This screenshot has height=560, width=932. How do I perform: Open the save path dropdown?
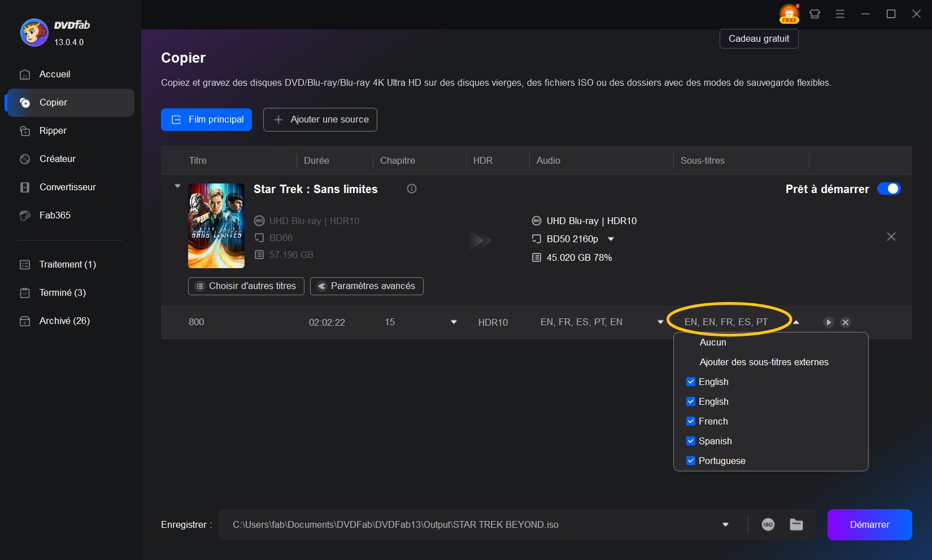(725, 524)
